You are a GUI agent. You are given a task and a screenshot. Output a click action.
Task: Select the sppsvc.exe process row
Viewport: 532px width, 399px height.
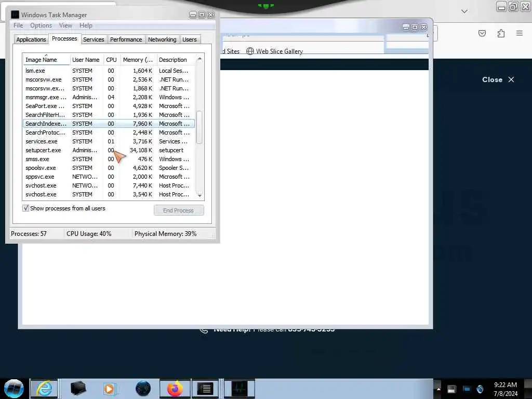pyautogui.click(x=109, y=177)
